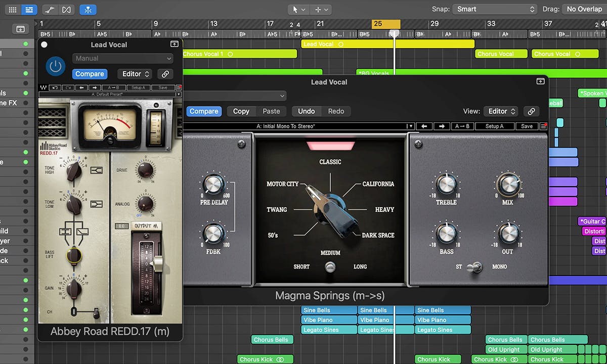This screenshot has width=607, height=364.
Task: Click the Tone High knob
Action: tap(74, 171)
